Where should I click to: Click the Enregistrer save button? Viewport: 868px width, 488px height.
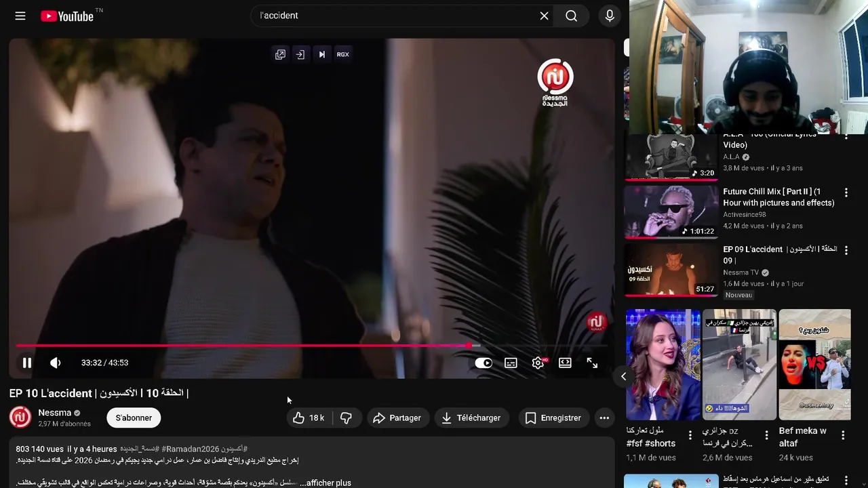coord(554,418)
